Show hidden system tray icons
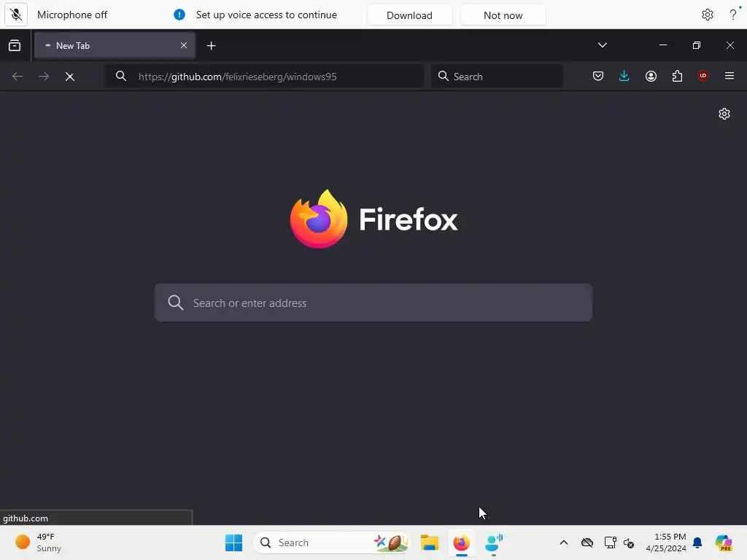This screenshot has height=560, width=747. point(564,542)
